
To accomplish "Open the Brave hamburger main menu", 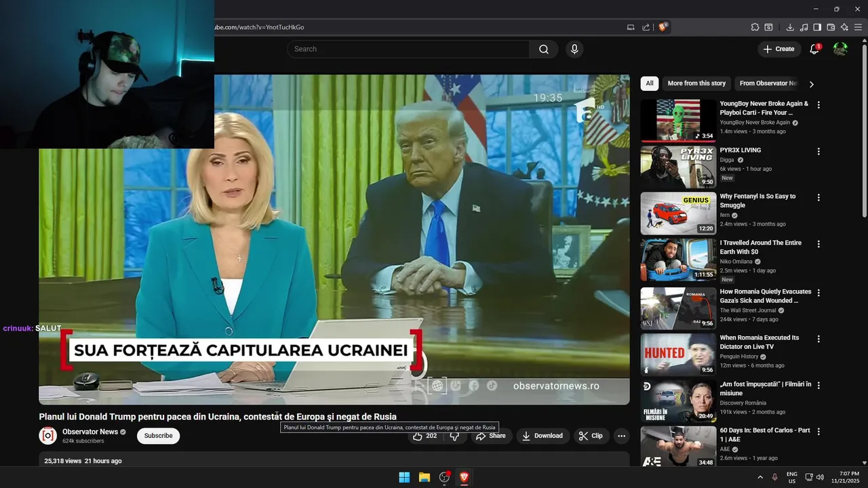I will click(858, 27).
